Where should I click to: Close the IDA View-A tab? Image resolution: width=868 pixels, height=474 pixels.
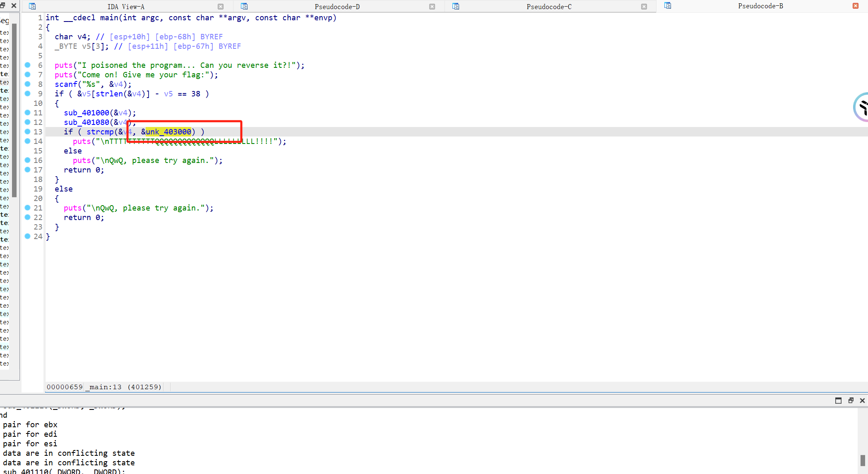[x=221, y=7]
